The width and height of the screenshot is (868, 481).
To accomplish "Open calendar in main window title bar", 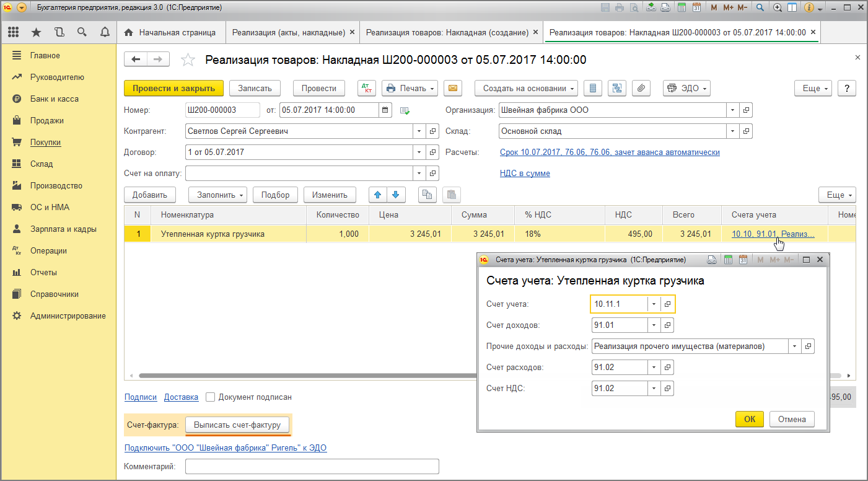I will click(x=696, y=8).
